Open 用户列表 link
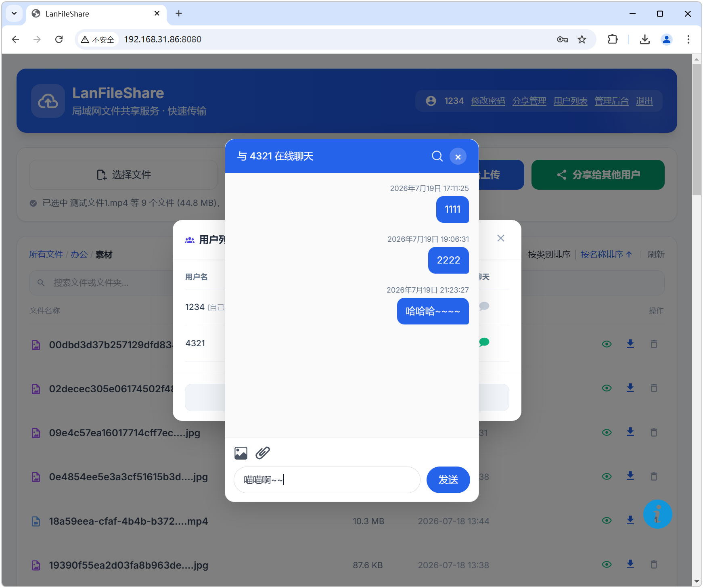This screenshot has width=703, height=588. (x=571, y=101)
